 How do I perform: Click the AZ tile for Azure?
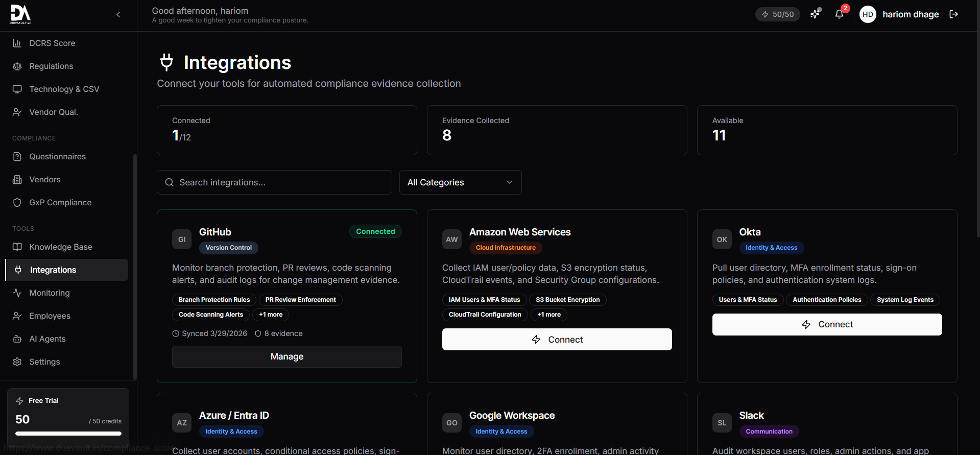(182, 423)
